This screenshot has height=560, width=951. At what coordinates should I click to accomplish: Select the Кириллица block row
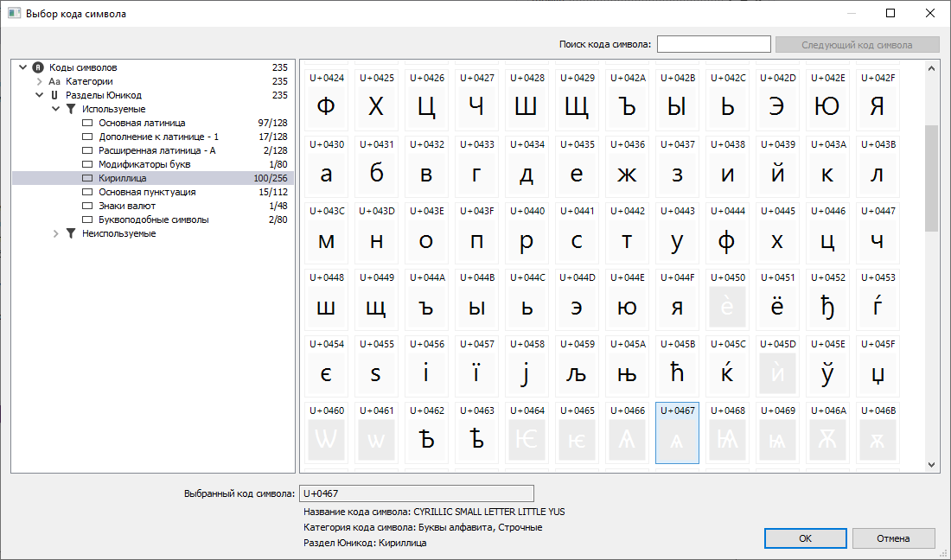(153, 178)
